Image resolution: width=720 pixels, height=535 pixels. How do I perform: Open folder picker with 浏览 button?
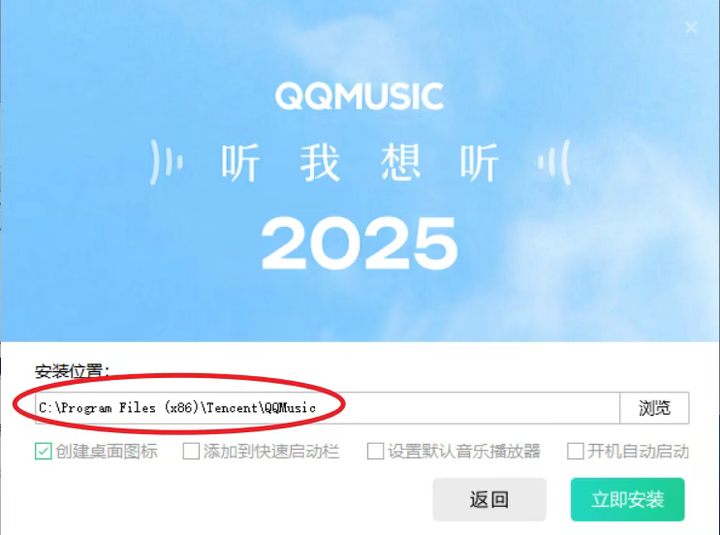(x=654, y=408)
